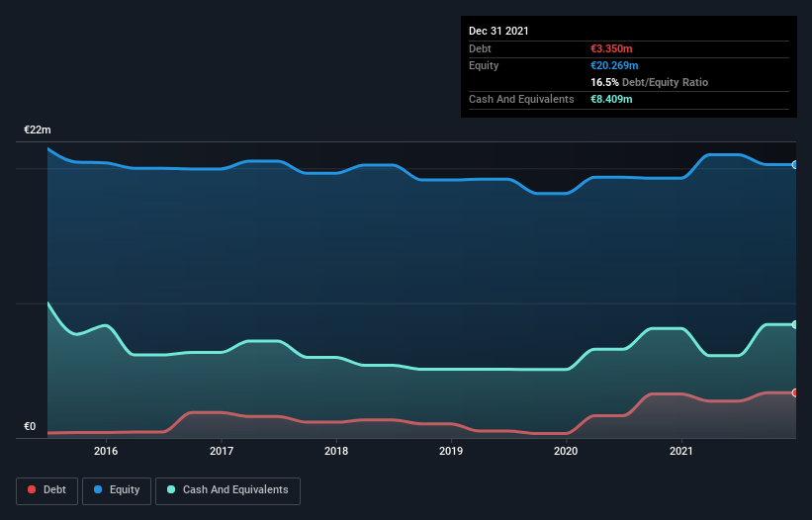
Task: Click the €3.350m debt value
Action: coord(611,48)
